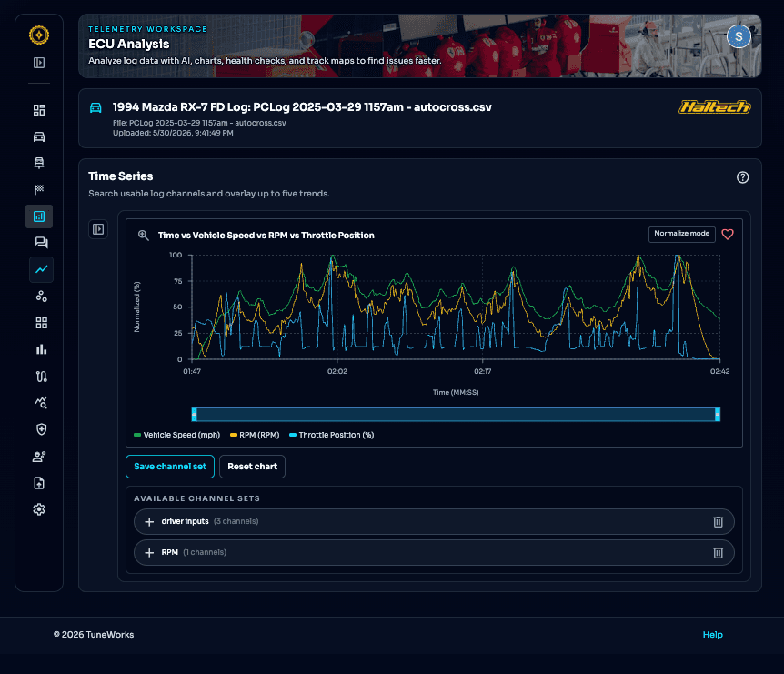Toggle the channel panel beside the chart
This screenshot has width=784, height=674.
tap(98, 229)
